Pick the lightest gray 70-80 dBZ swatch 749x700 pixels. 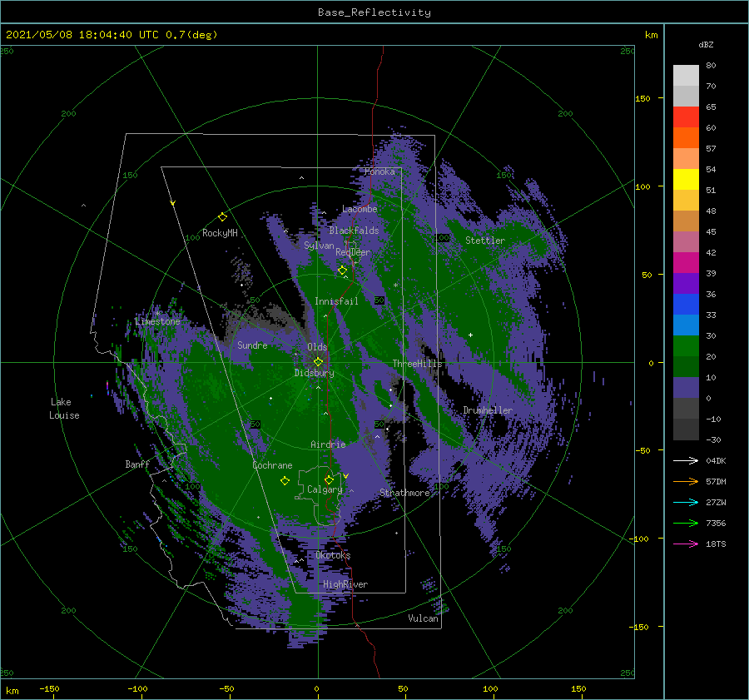[x=686, y=76]
